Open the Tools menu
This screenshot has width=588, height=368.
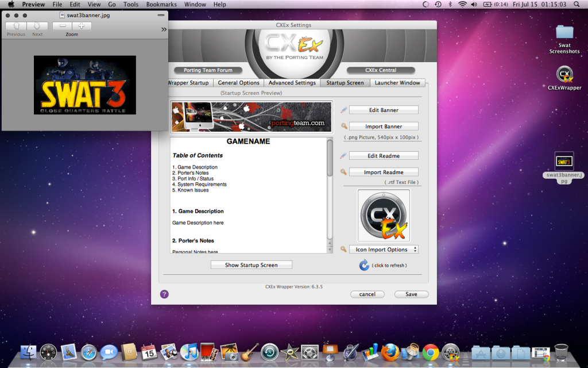[x=131, y=5]
